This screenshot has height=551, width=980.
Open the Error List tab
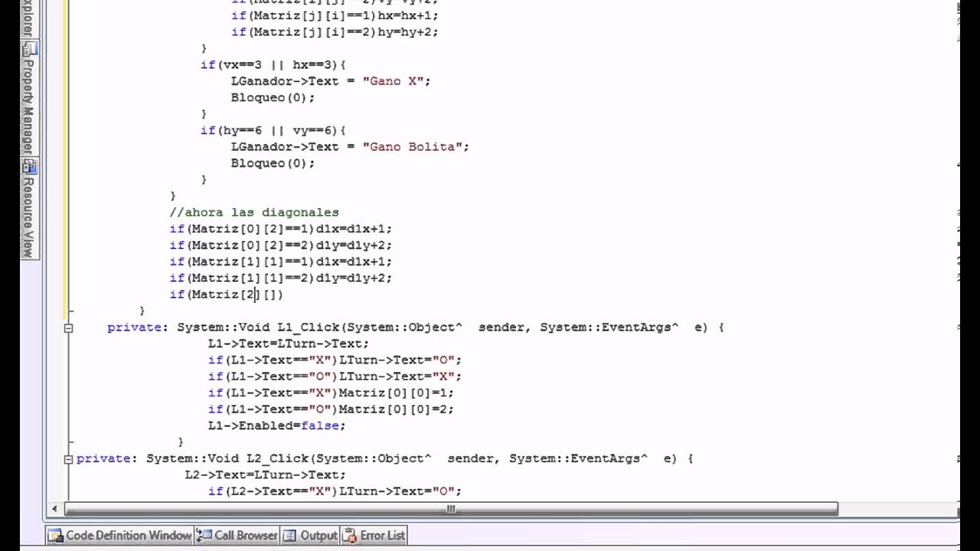374,535
